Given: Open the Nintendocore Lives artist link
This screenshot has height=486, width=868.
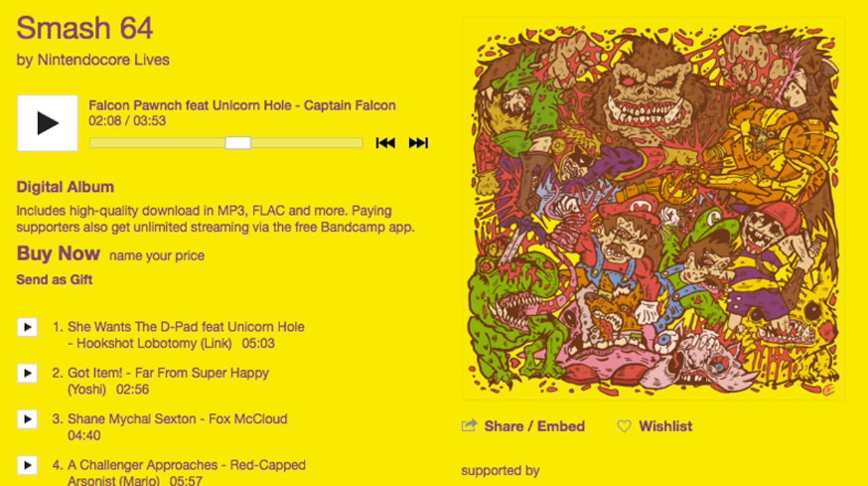Looking at the screenshot, I should pos(103,60).
